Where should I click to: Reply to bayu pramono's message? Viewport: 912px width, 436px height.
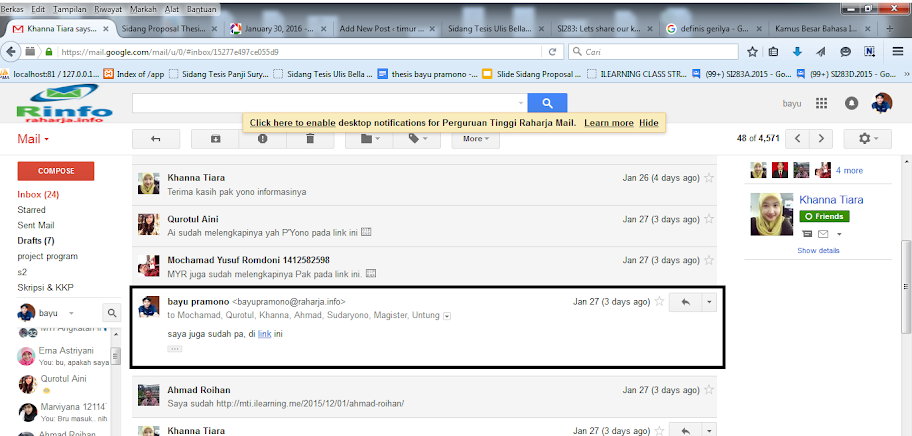[686, 302]
